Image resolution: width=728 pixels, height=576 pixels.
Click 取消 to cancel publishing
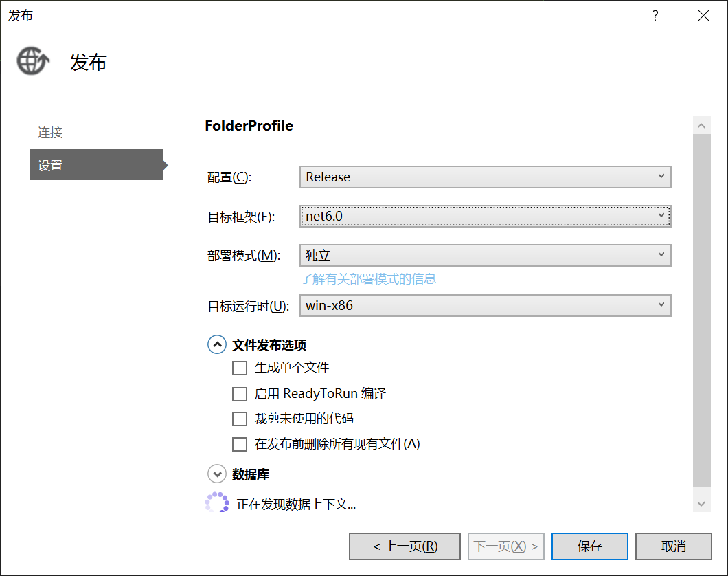[673, 546]
